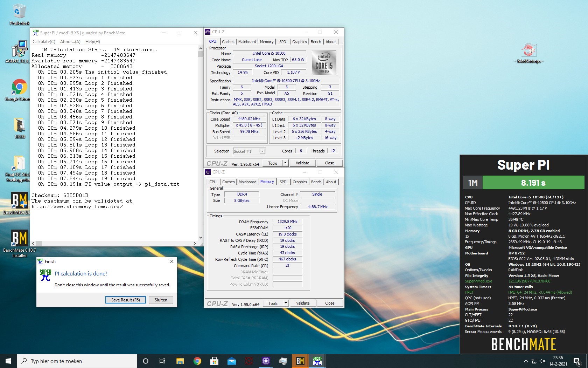Screen dimensions: 588x368
Task: Click the volume muted tray icon
Action: coord(542,361)
